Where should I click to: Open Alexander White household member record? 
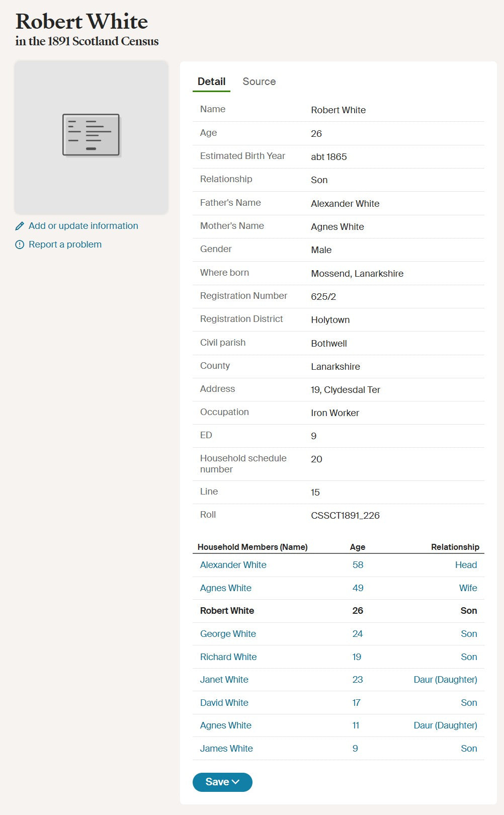pos(233,564)
